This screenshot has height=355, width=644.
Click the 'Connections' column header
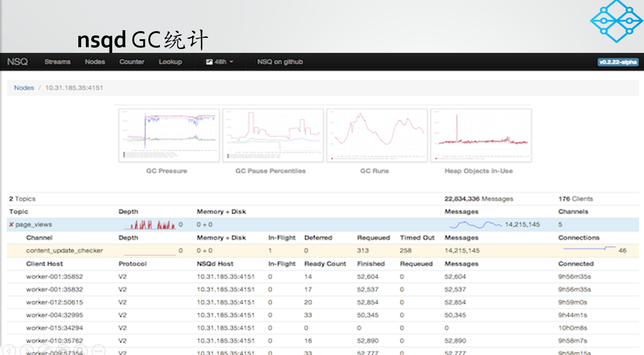click(x=579, y=238)
